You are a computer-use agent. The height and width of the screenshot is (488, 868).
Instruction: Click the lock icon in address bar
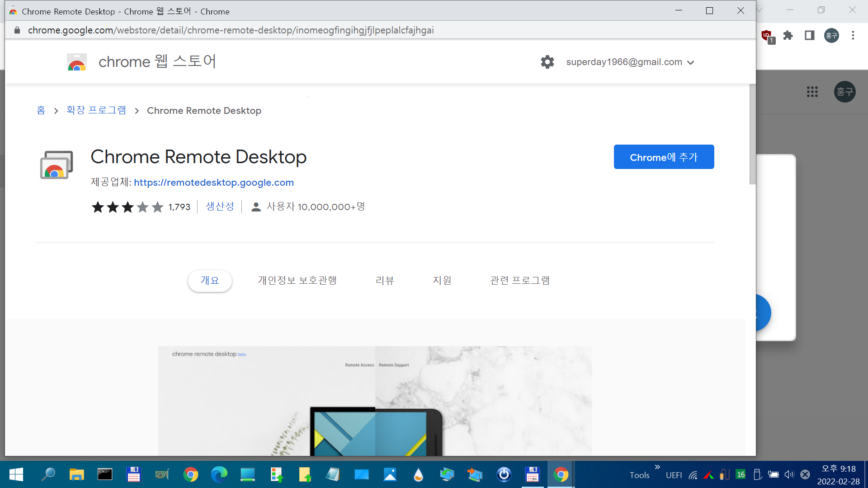coord(17,30)
